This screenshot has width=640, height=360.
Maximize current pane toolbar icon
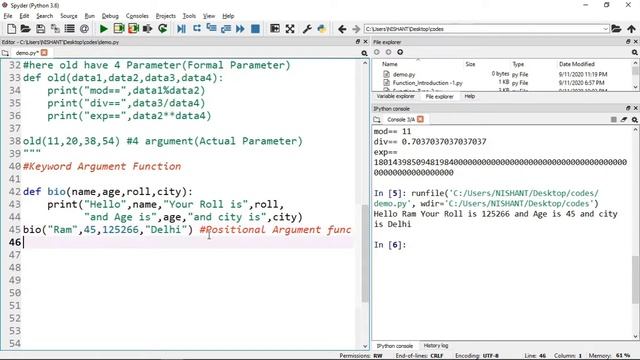coord(275,29)
